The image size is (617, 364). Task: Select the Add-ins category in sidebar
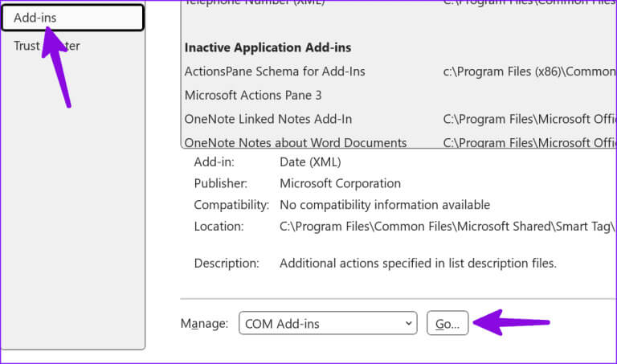[73, 18]
